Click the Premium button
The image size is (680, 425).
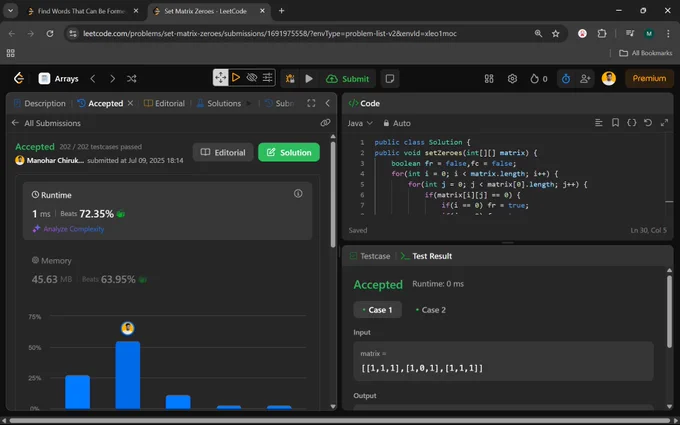click(x=649, y=78)
